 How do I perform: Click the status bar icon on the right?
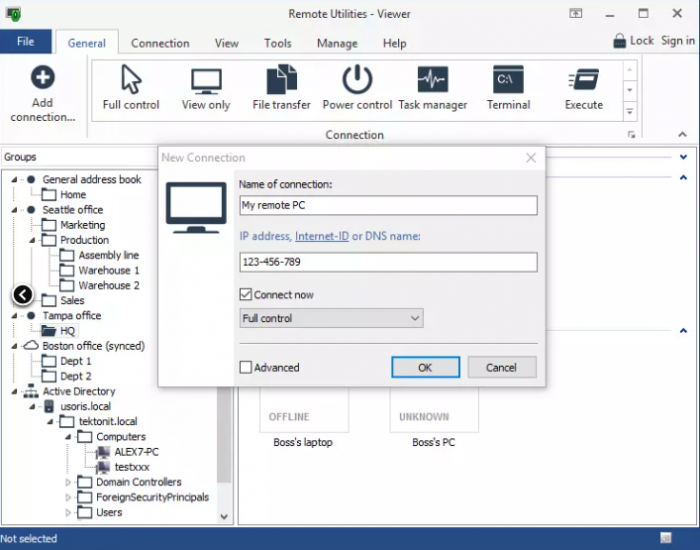pos(666,538)
